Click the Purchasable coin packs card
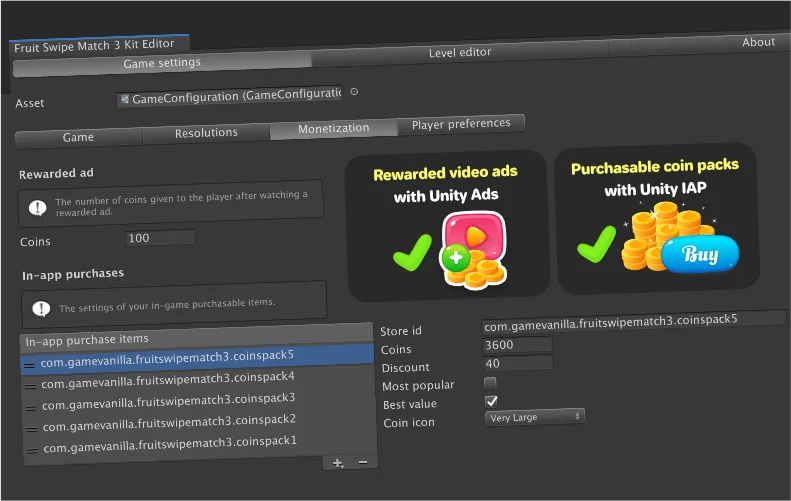 [657, 218]
